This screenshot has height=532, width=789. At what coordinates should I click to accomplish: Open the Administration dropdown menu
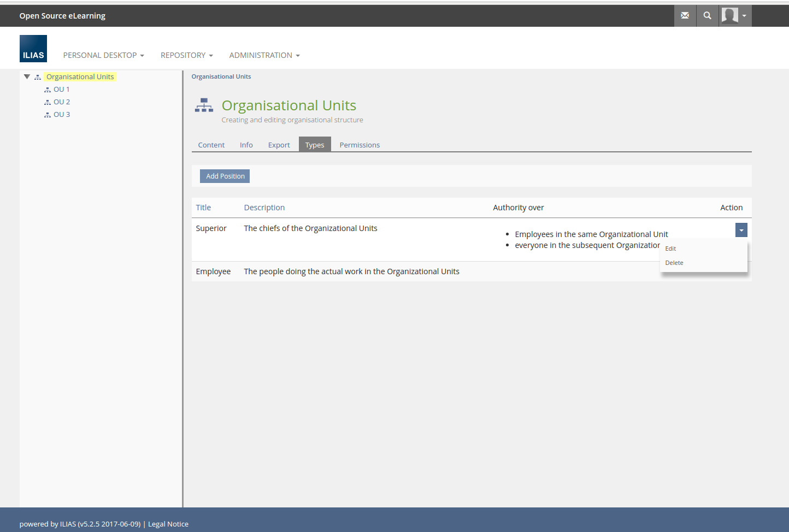[264, 55]
